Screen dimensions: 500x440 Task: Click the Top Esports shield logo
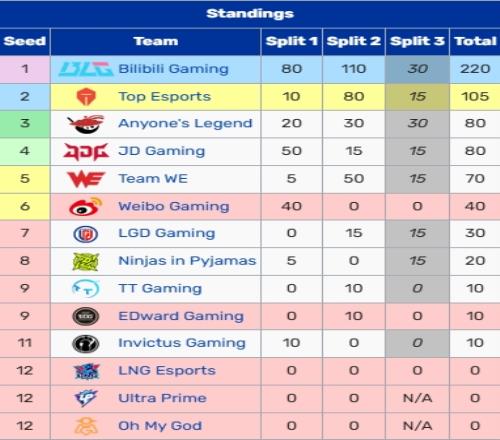pyautogui.click(x=86, y=97)
